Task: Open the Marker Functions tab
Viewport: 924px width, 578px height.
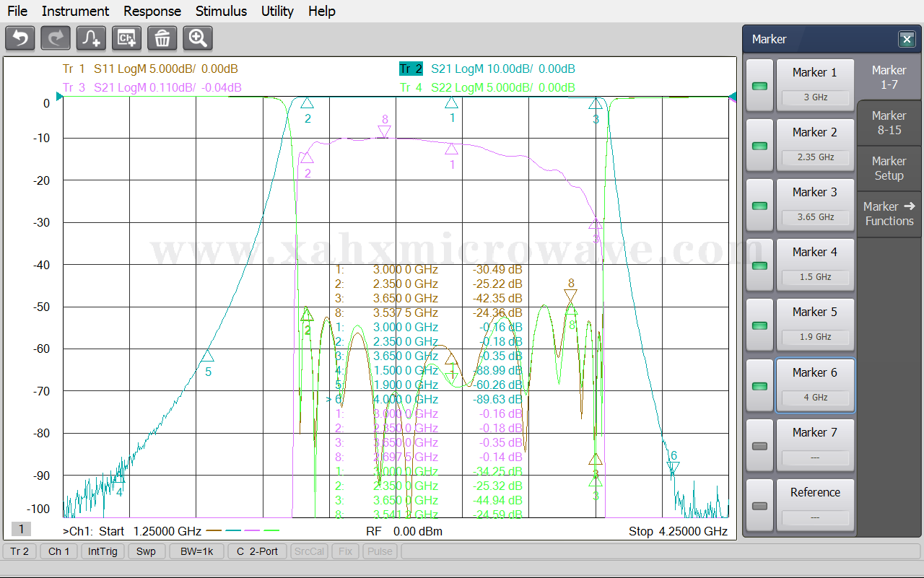Action: (x=889, y=214)
